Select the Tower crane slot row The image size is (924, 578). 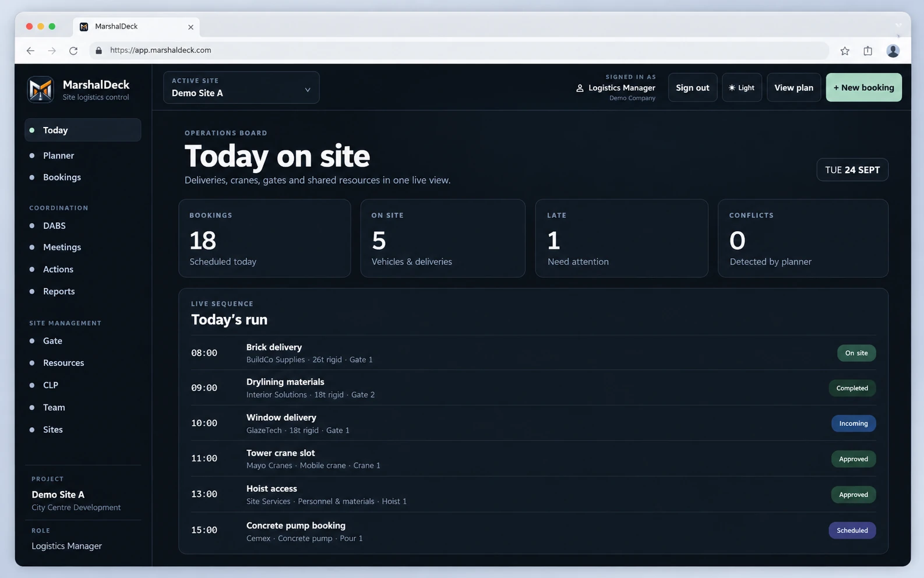coord(533,459)
